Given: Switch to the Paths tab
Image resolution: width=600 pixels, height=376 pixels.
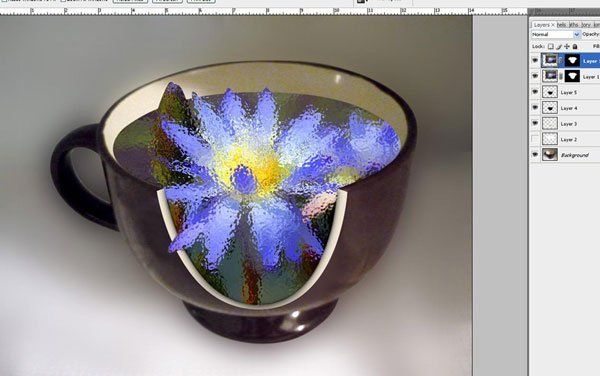Looking at the screenshot, I should click(574, 24).
